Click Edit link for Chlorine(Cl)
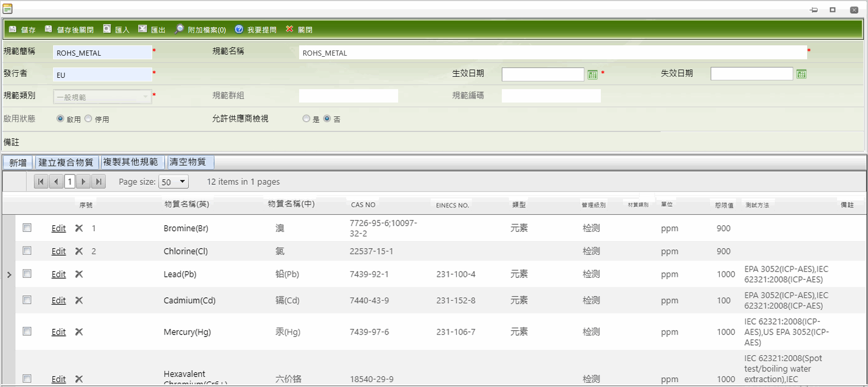The height and width of the screenshot is (387, 868). click(58, 251)
